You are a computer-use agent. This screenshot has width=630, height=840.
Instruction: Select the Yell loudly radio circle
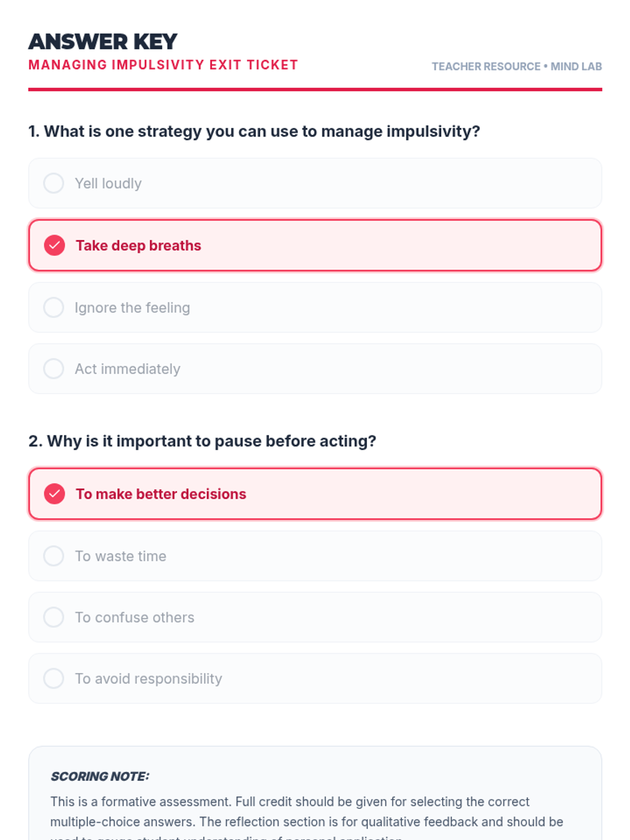(x=54, y=183)
